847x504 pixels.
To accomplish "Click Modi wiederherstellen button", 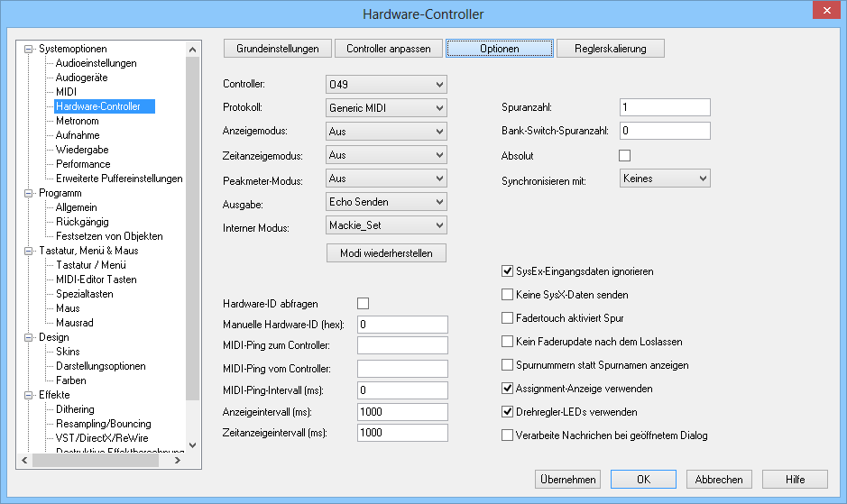I will 386,253.
